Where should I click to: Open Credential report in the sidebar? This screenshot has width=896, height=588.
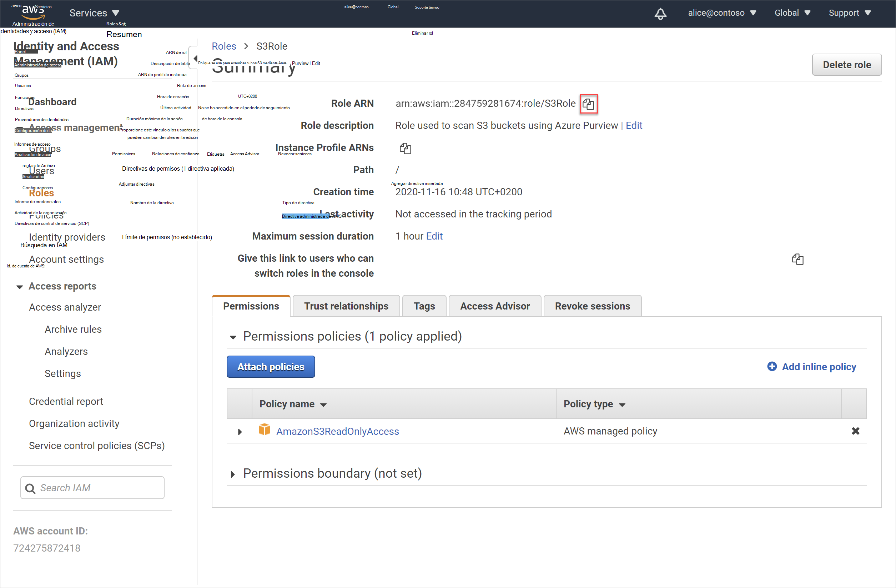click(x=66, y=402)
